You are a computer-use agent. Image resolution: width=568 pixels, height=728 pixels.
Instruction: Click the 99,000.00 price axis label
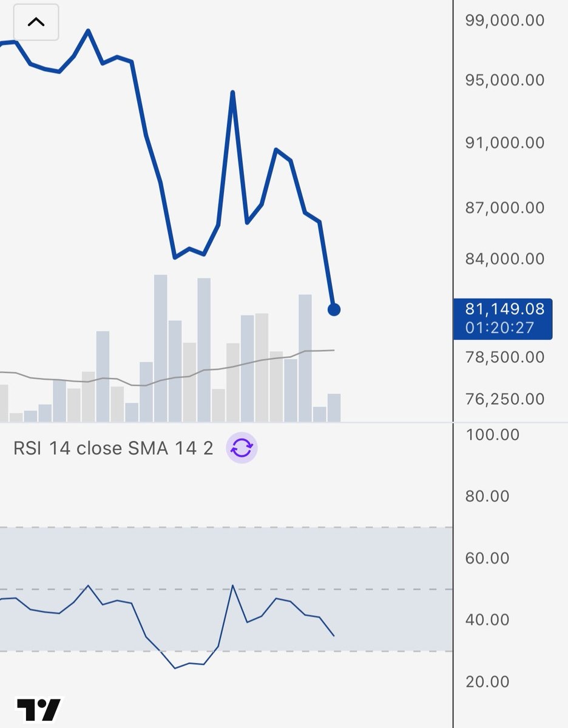(x=504, y=20)
